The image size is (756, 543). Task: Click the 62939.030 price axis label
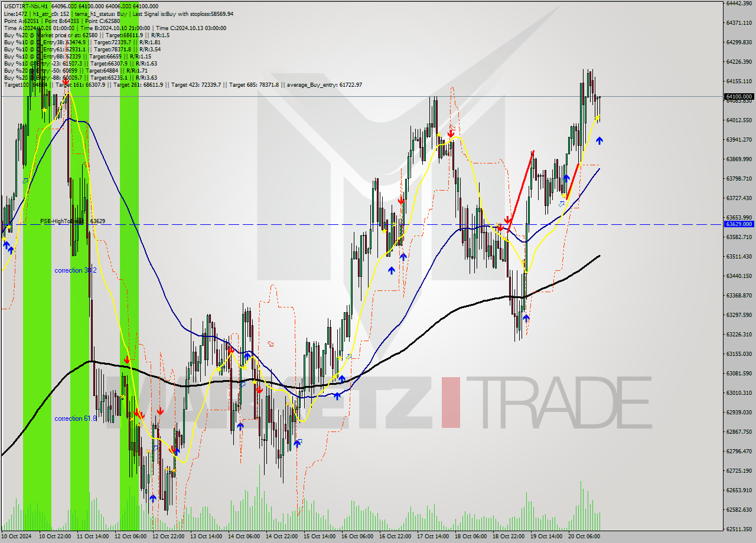tap(739, 412)
